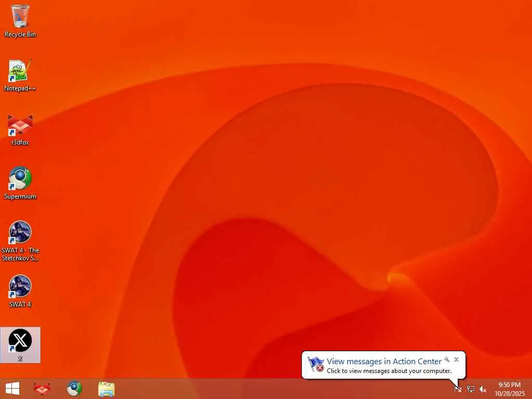Screen dimensions: 532x399
Task: Launch r3dfox from the taskbar
Action: 42,389
